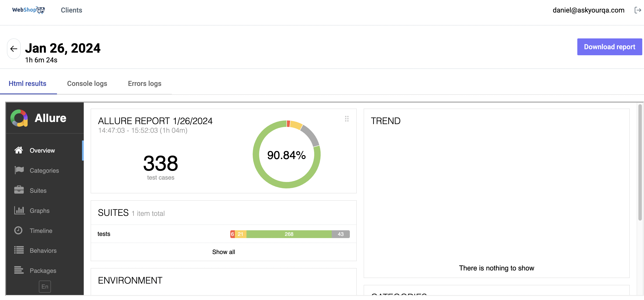Click the ENVIRONMENT widget heading

(x=130, y=281)
